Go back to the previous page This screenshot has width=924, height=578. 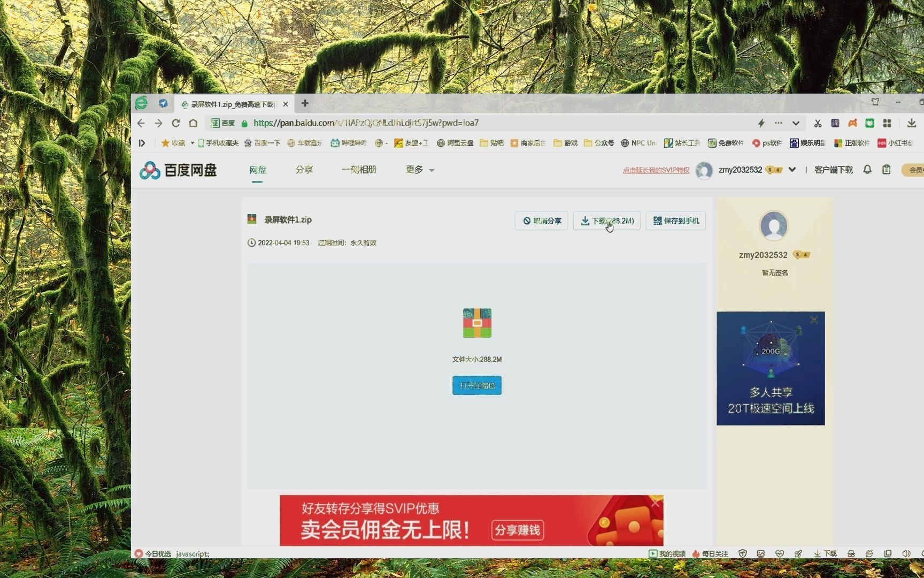click(x=141, y=123)
